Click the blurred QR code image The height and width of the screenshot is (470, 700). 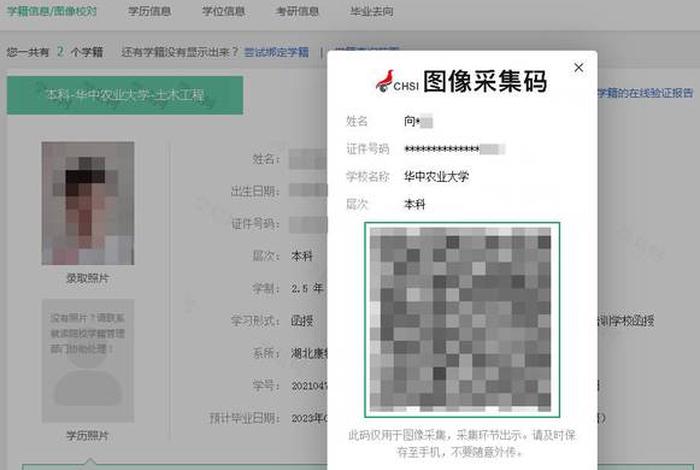tap(462, 320)
